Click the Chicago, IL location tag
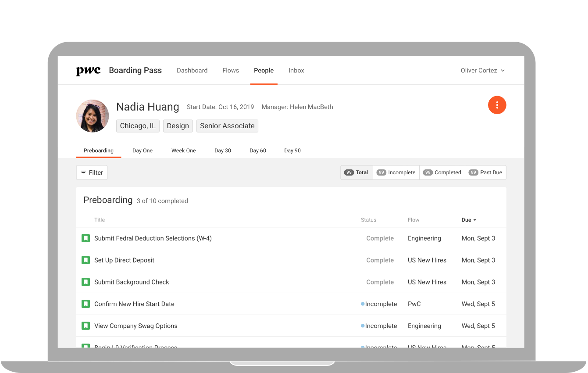 tap(138, 126)
